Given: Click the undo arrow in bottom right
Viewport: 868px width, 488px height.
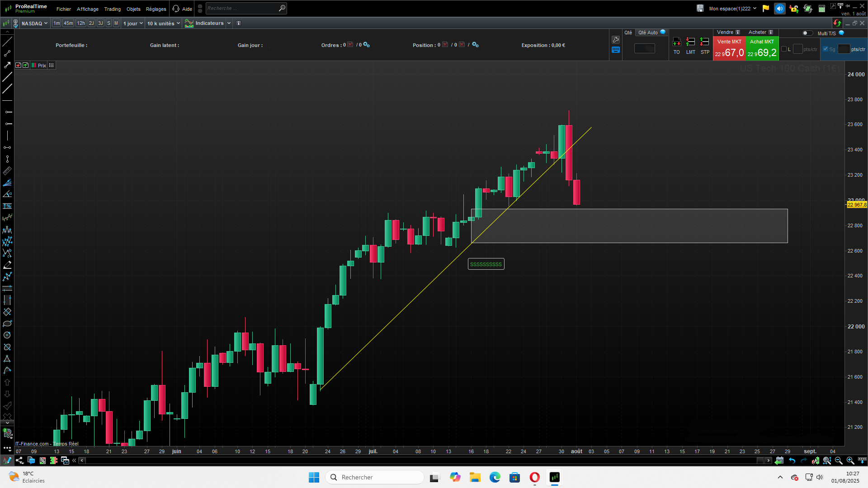Looking at the screenshot, I should point(792,460).
